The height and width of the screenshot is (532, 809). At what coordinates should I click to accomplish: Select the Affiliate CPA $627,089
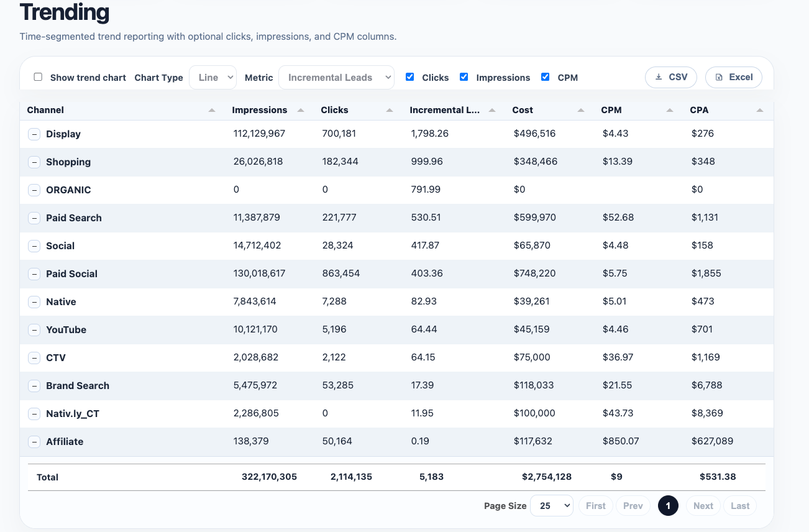(712, 441)
